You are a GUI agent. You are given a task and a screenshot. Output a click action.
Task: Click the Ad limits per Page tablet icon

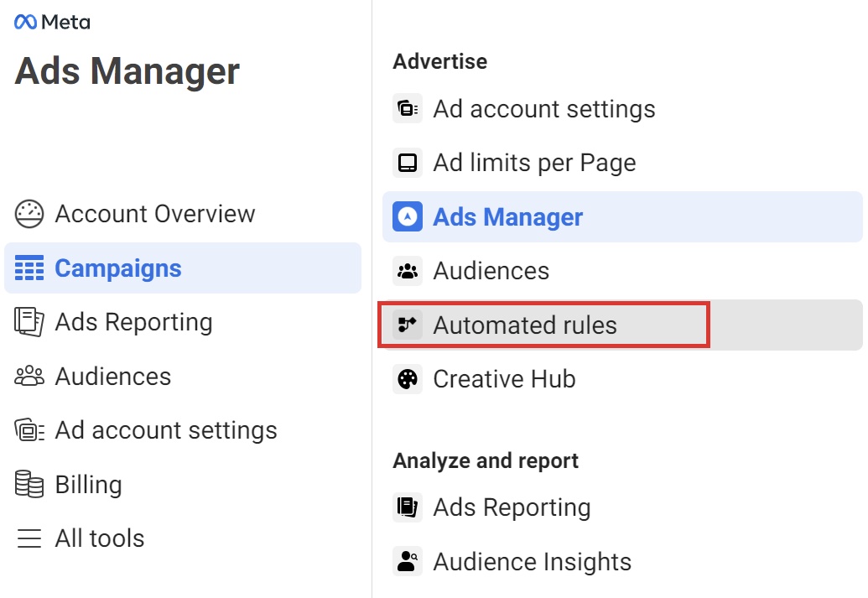click(x=408, y=163)
